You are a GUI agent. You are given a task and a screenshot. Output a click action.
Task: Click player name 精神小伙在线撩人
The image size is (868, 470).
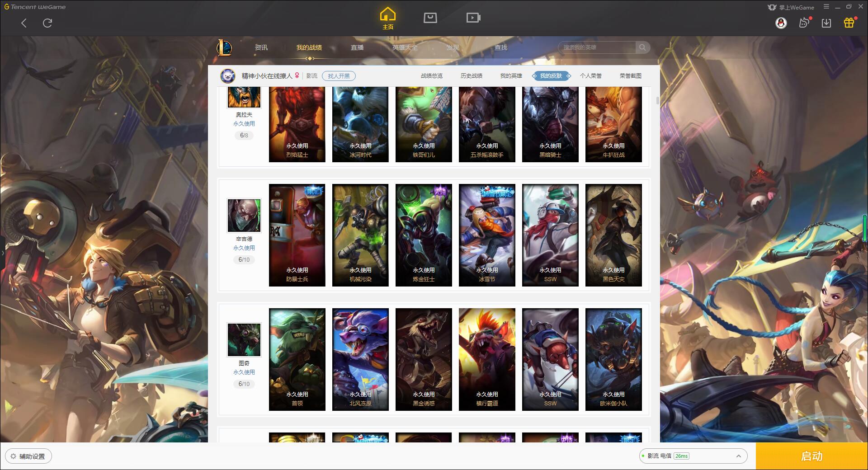click(x=267, y=76)
